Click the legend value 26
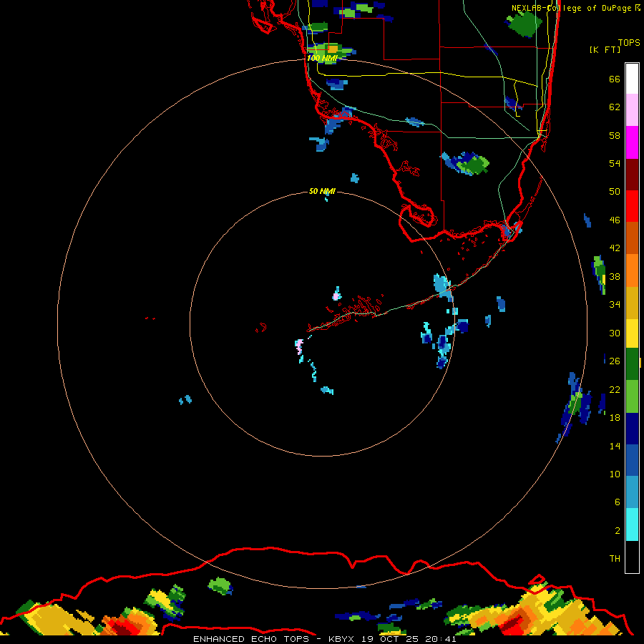The image size is (644, 644). pyautogui.click(x=615, y=361)
